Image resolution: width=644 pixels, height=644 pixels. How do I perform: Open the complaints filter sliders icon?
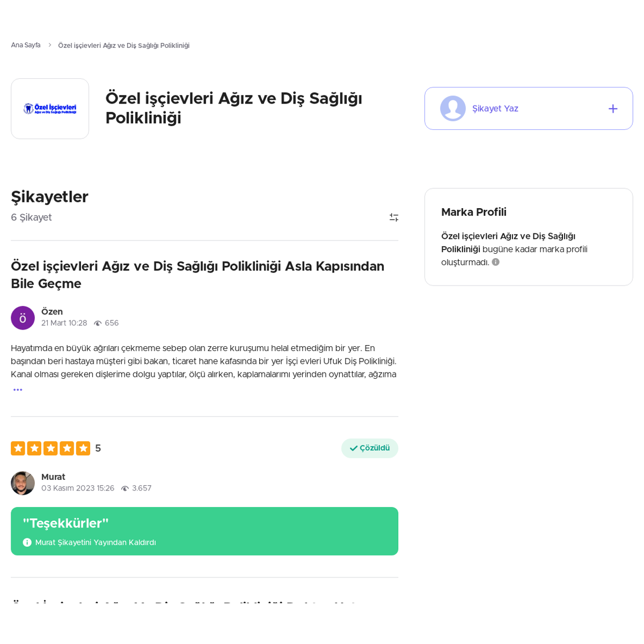pyautogui.click(x=394, y=217)
